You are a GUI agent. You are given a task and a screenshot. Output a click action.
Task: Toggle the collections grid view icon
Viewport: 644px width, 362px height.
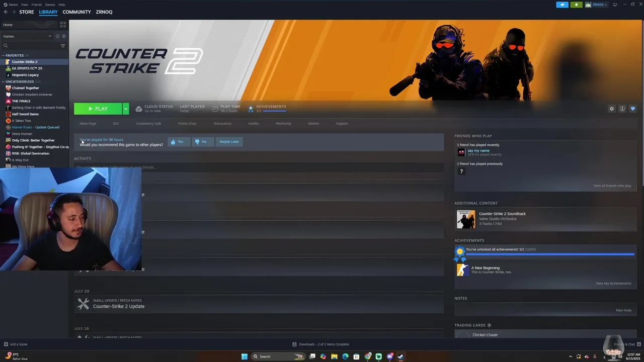[63, 24]
